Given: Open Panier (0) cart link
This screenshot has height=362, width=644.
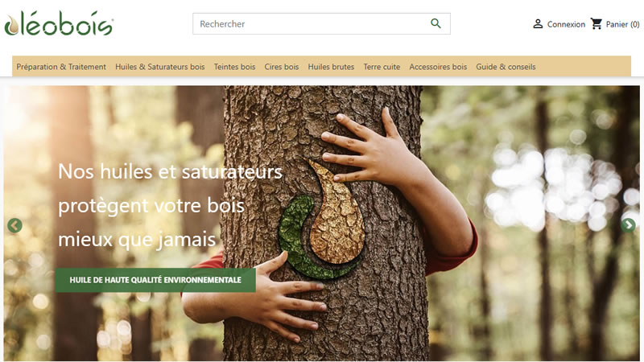Looking at the screenshot, I should tap(622, 24).
